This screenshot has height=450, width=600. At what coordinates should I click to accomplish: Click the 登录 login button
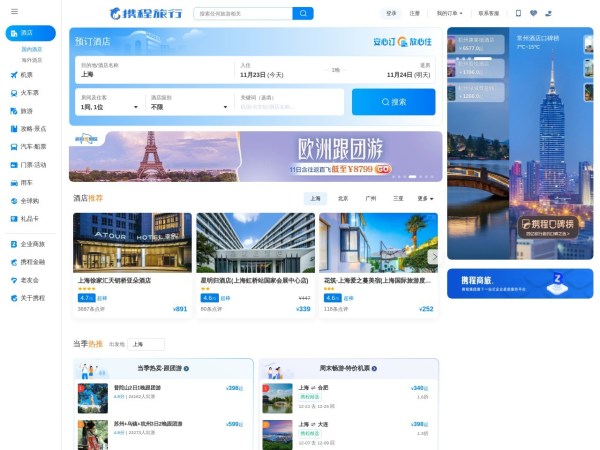point(392,14)
